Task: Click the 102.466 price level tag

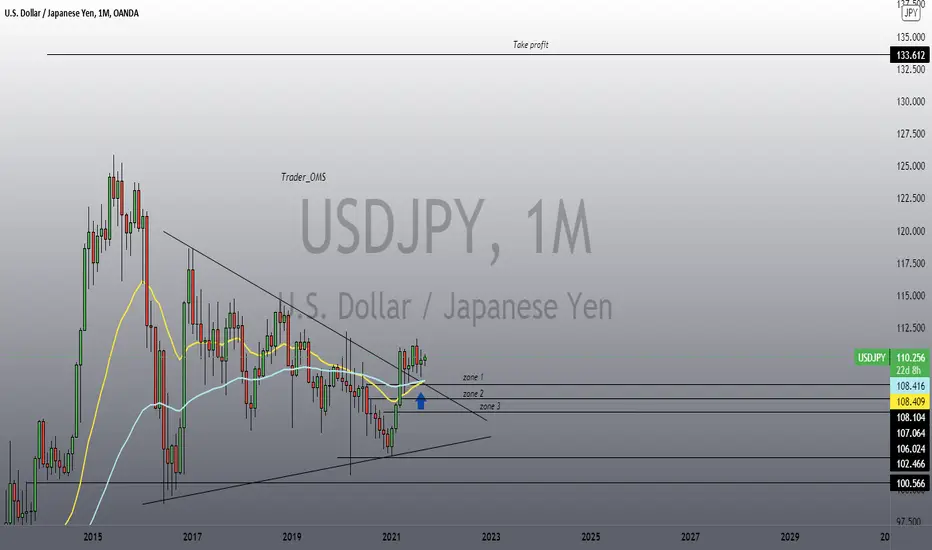Action: [911, 464]
